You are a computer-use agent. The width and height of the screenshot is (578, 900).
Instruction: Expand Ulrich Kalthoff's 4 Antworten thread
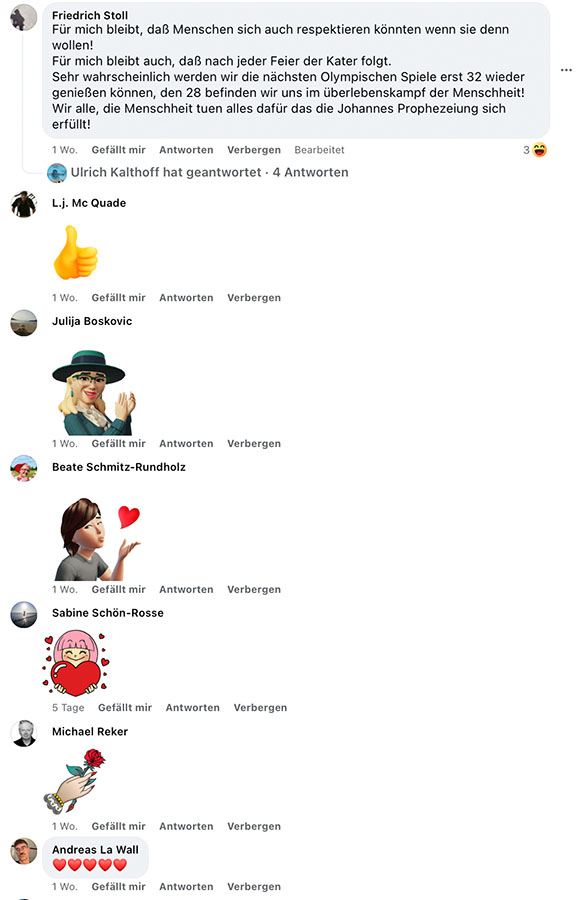coord(210,172)
